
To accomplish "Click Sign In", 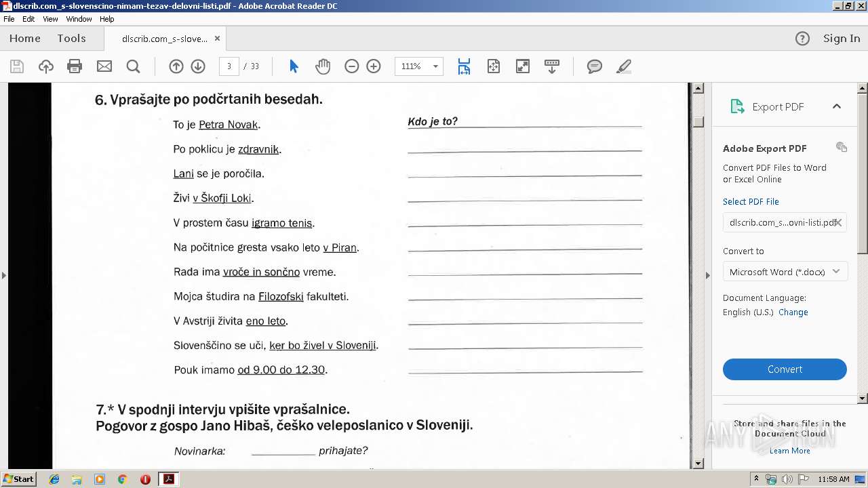I will (x=842, y=39).
